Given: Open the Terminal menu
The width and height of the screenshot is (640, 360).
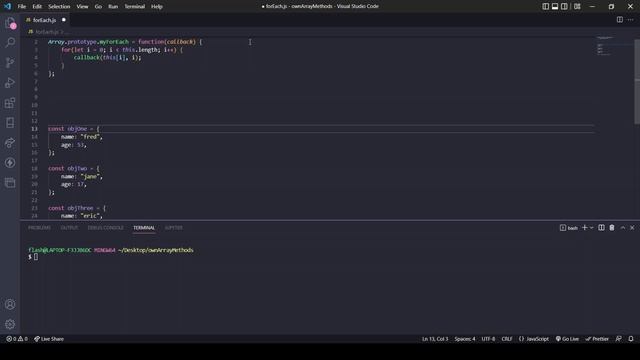Looking at the screenshot, I should 135,7.
